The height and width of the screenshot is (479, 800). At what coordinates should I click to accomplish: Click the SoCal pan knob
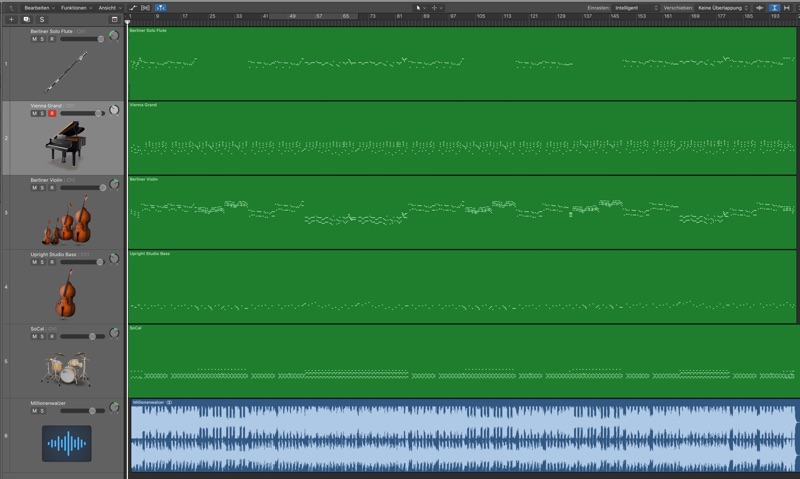coord(114,333)
